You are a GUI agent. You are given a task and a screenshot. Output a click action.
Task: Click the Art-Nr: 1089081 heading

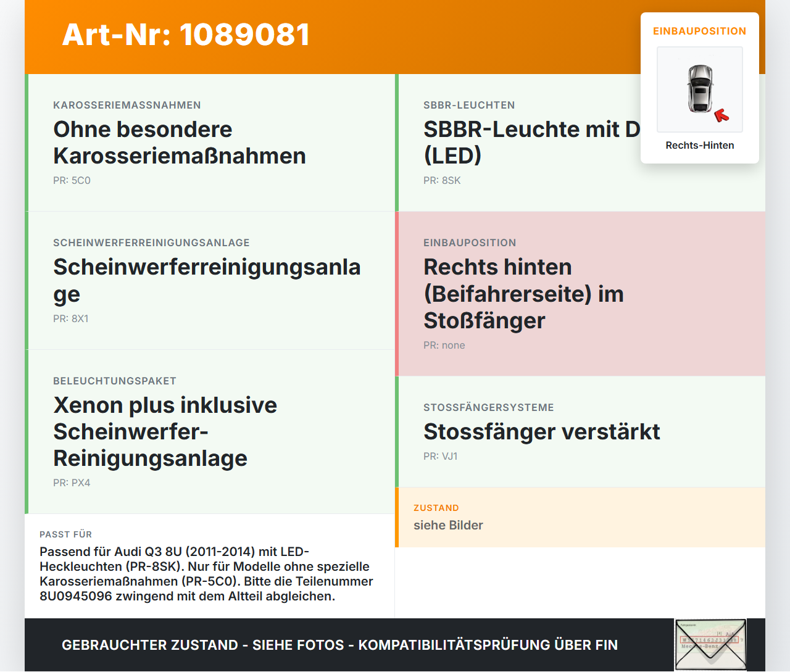[x=186, y=35]
